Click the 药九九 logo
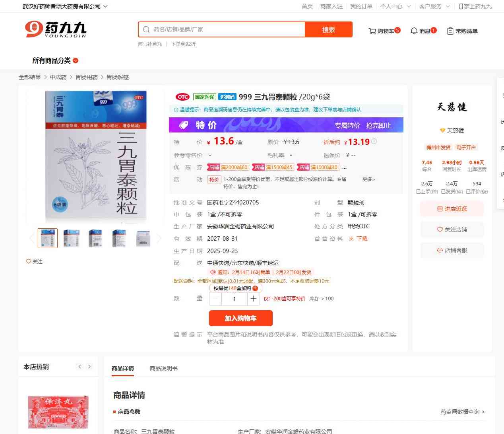 56,29
